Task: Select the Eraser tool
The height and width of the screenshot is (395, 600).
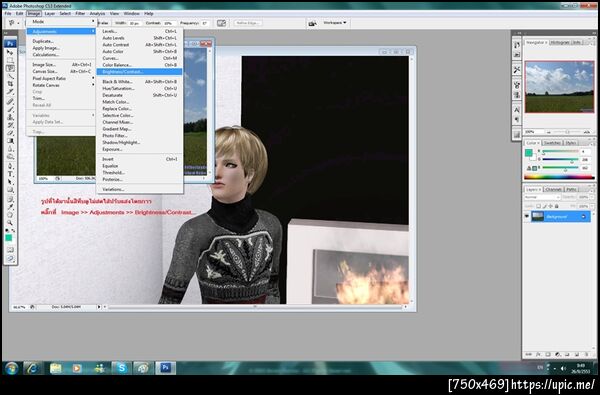Action: coord(10,133)
